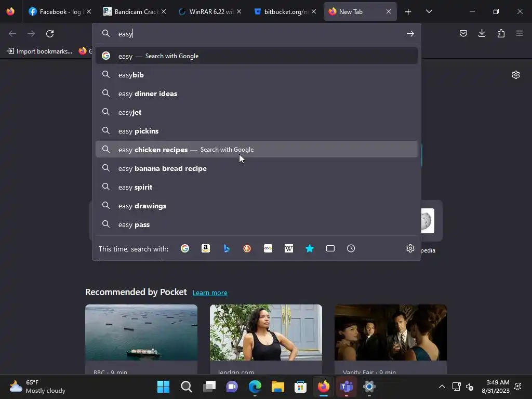Close the Bandicam Crack tab
The width and height of the screenshot is (532, 399).
tap(164, 12)
